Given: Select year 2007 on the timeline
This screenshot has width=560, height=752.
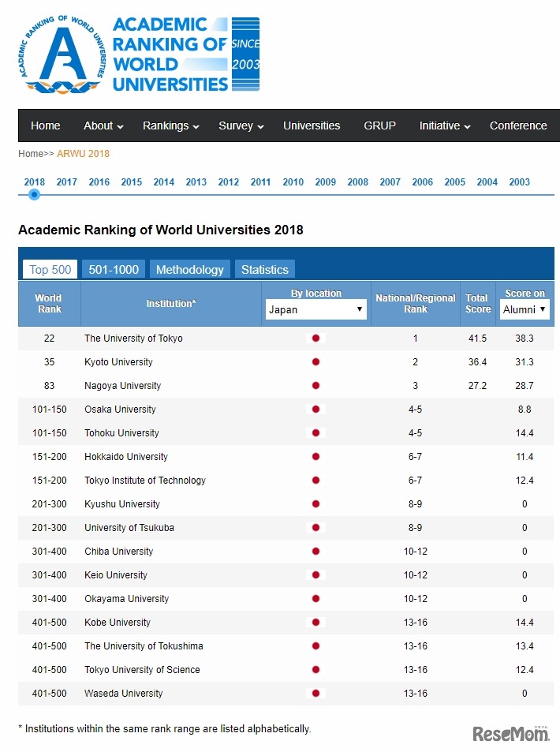Looking at the screenshot, I should pyautogui.click(x=390, y=182).
